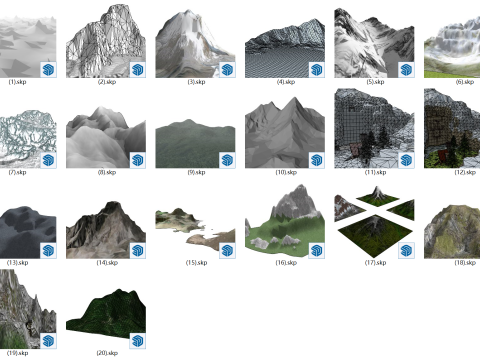Click the file name label (20).skp
This screenshot has height=360, width=480.
107,353
